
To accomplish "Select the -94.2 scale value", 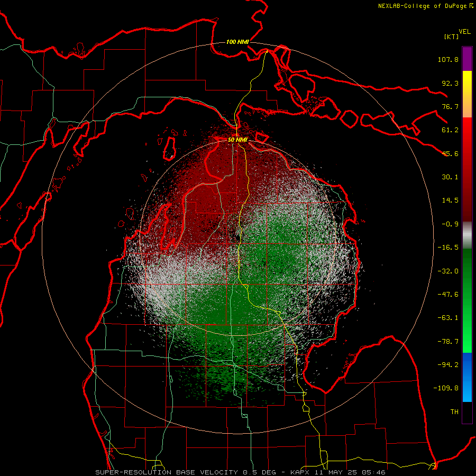I will 448,365.
